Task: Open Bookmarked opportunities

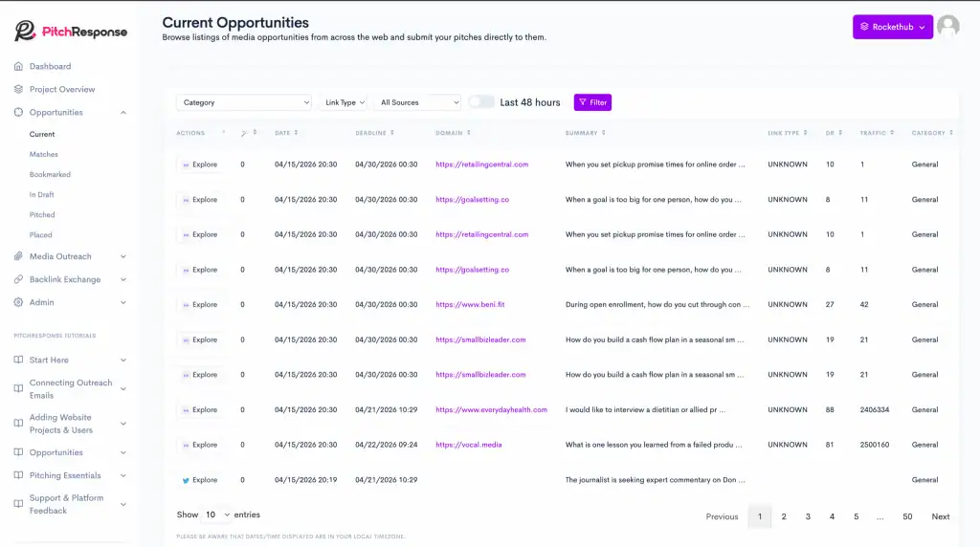Action: click(50, 174)
